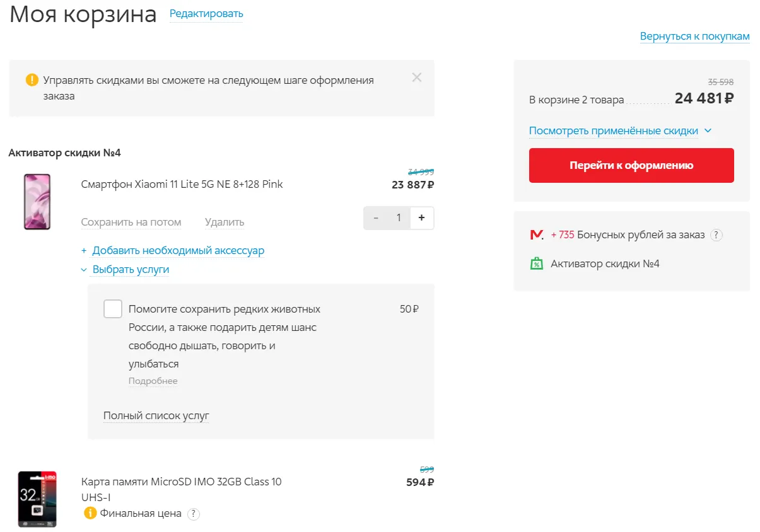Click 'Редактировать' next to the cart title
This screenshot has height=532, width=760.
click(206, 14)
